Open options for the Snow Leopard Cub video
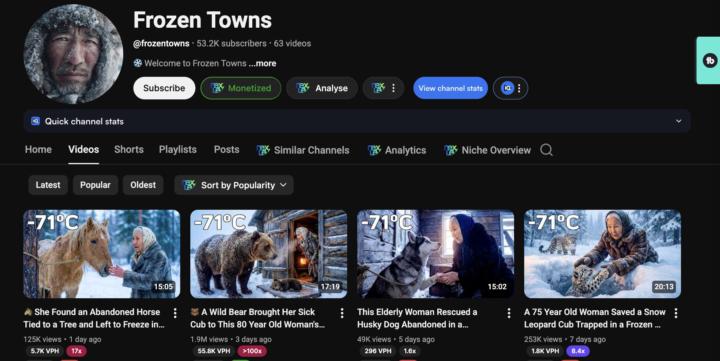Image resolution: width=720 pixels, height=361 pixels. [x=676, y=313]
